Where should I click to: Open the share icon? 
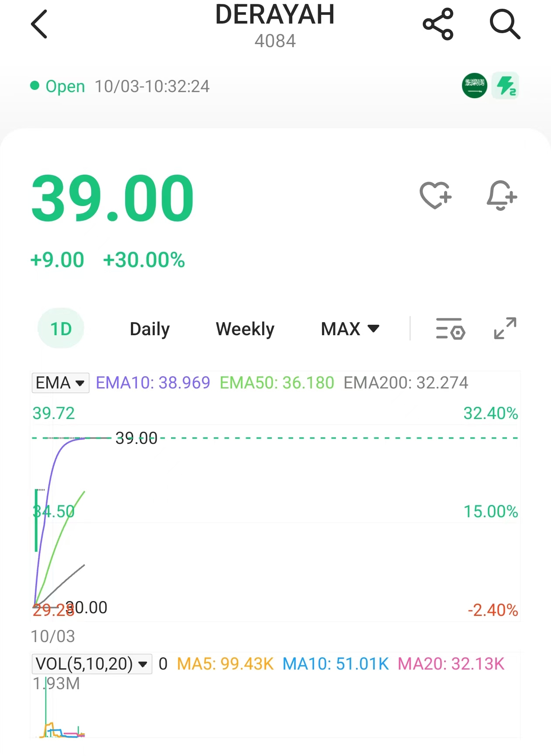(x=438, y=24)
